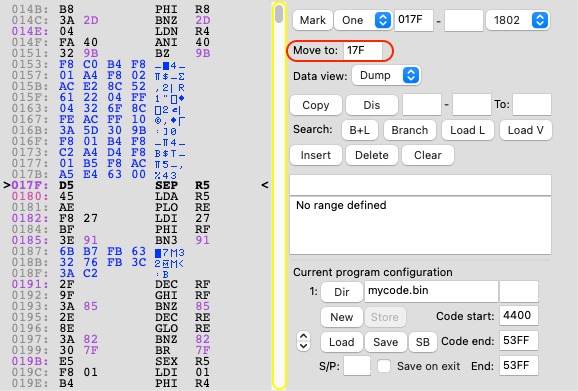
Task: Select line 014E LDN R4
Action: pyautogui.click(x=111, y=31)
